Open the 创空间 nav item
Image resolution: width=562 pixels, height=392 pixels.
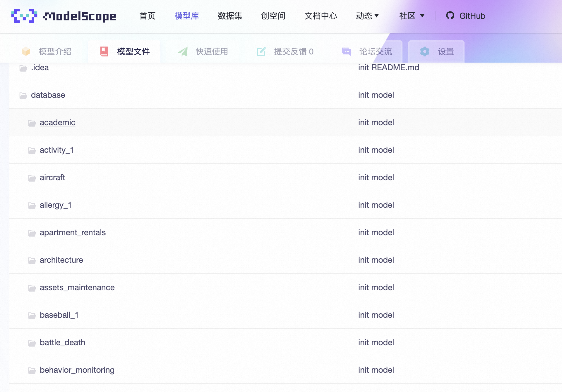273,16
